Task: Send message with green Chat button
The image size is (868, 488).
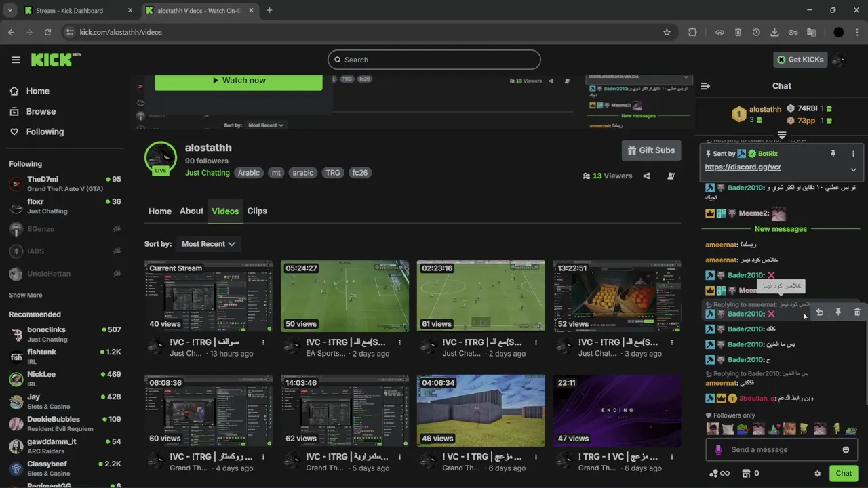Action: click(x=844, y=474)
